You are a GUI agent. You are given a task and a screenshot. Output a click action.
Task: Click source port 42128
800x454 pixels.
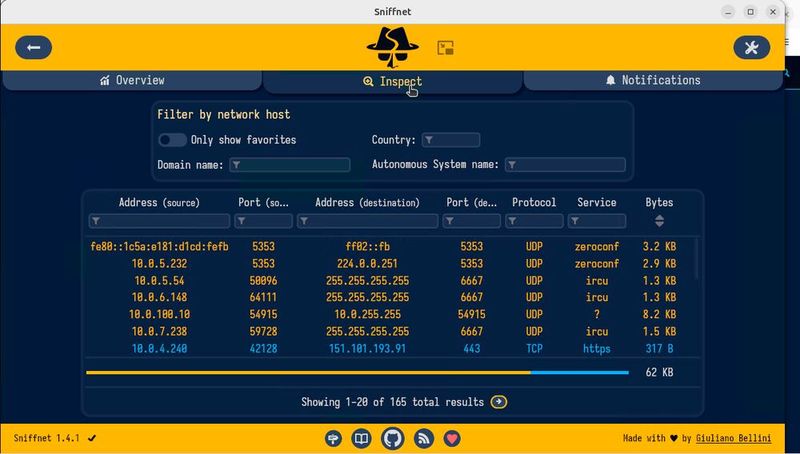[x=263, y=348]
